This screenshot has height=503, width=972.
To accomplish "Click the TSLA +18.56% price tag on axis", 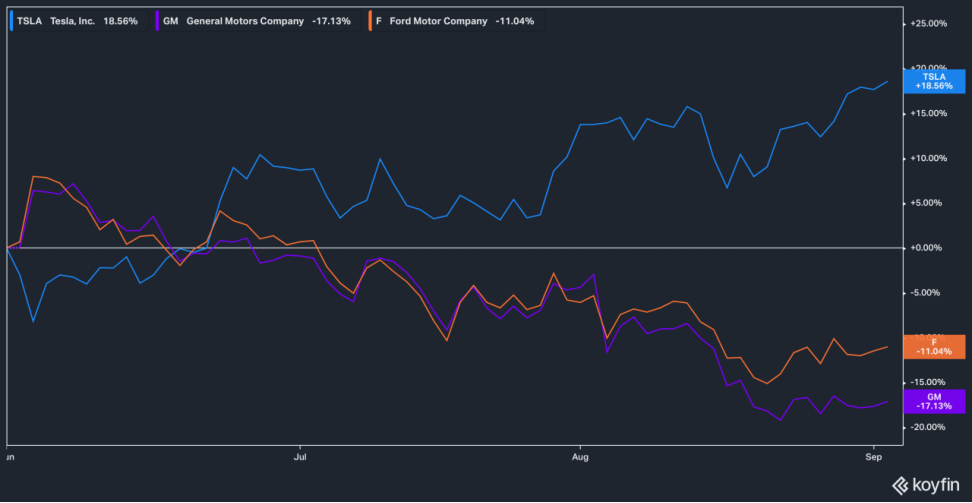I will click(934, 81).
